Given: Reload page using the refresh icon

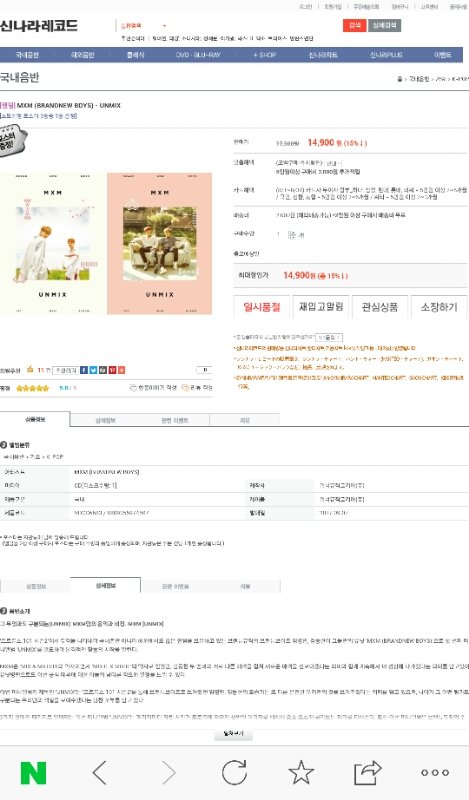Looking at the screenshot, I should point(234,772).
